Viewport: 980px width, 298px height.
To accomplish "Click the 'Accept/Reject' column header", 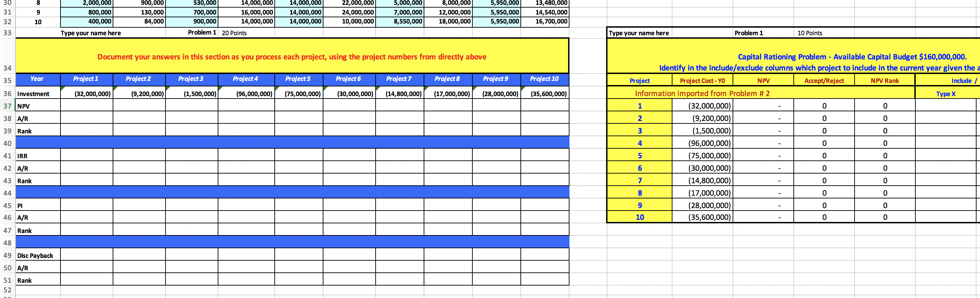I will (x=824, y=80).
